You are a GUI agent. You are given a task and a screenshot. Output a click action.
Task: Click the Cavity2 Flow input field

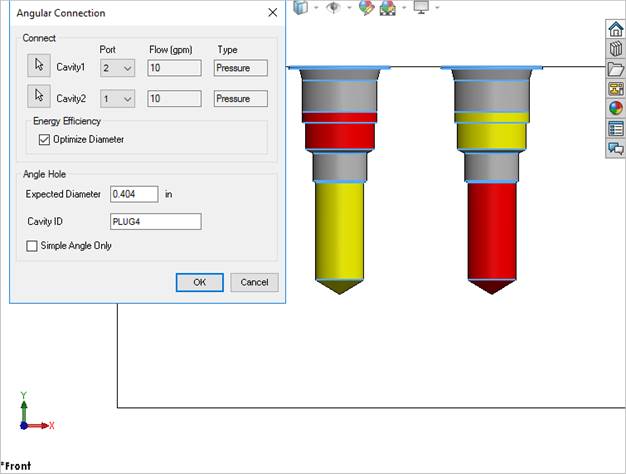coord(174,99)
